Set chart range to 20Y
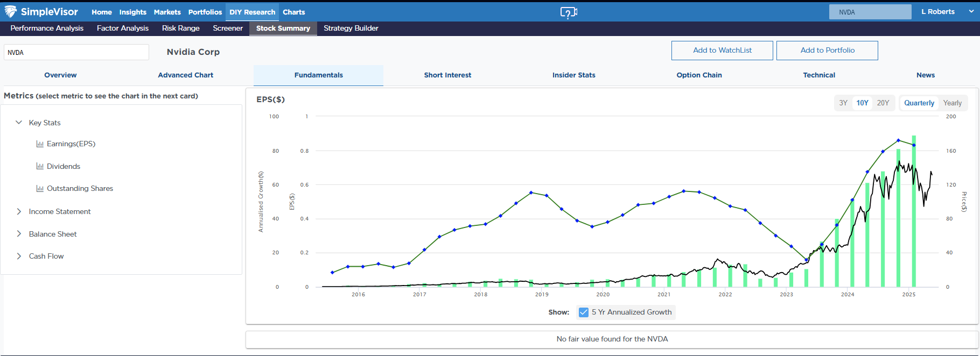The image size is (980, 356). pos(883,103)
